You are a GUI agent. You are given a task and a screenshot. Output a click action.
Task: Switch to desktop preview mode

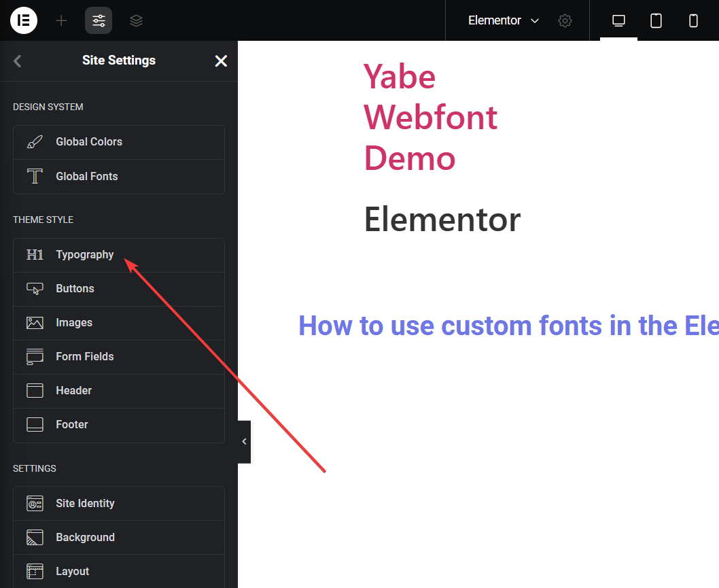pyautogui.click(x=618, y=20)
